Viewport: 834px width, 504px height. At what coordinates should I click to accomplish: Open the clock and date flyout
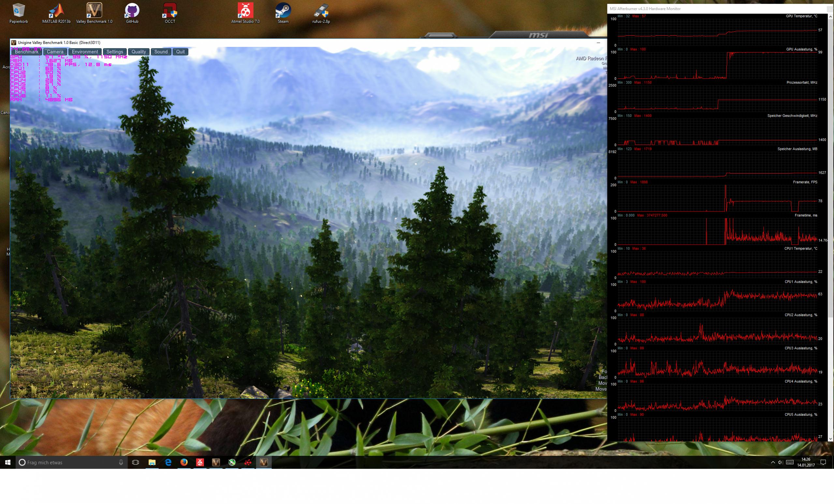[x=806, y=462]
